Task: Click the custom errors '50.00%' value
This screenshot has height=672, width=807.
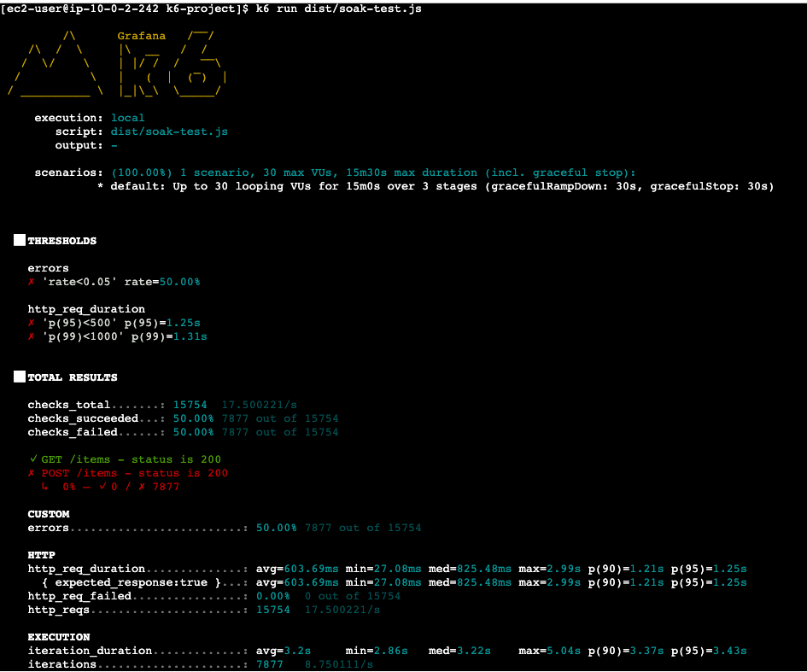Action: pyautogui.click(x=277, y=528)
